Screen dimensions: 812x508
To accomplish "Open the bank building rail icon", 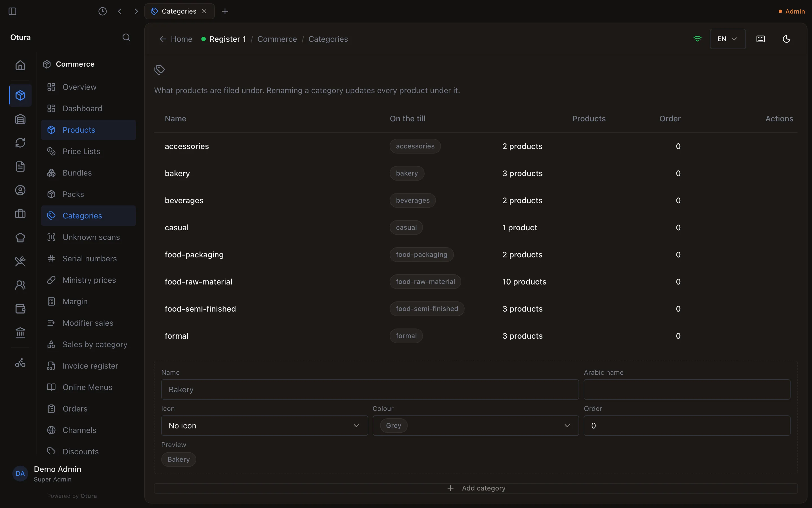I will 21,333.
